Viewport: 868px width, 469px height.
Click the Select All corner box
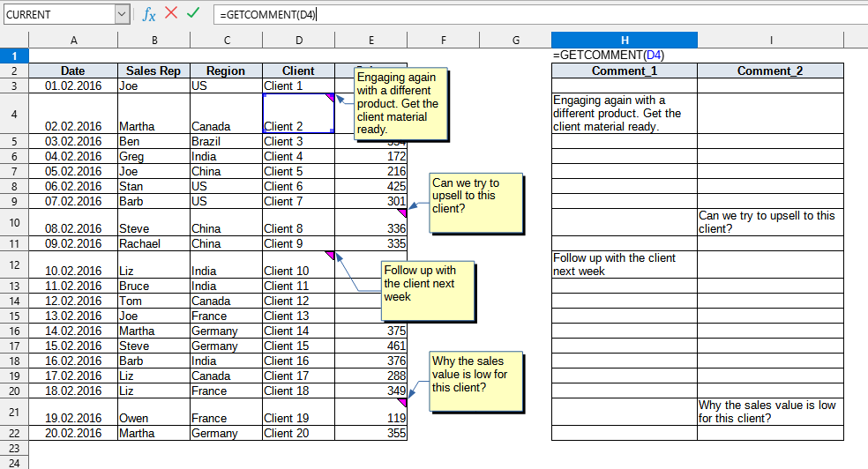click(x=14, y=40)
